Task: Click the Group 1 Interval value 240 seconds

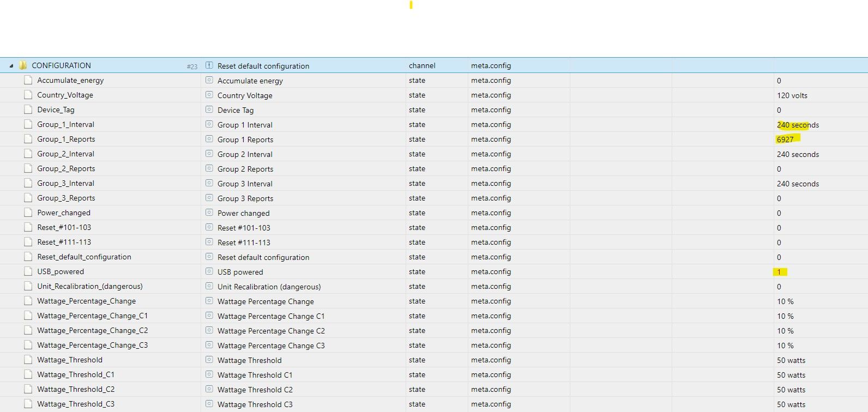Action: coord(798,125)
